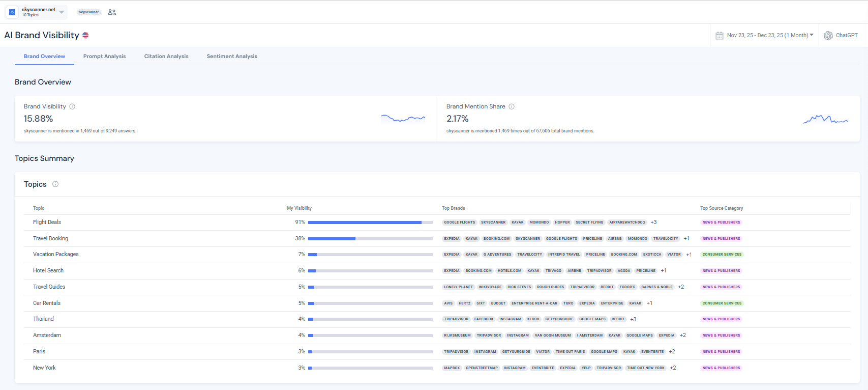
Task: Expand the Nov 23 - Dec 23 date dropdown
Action: [x=812, y=35]
